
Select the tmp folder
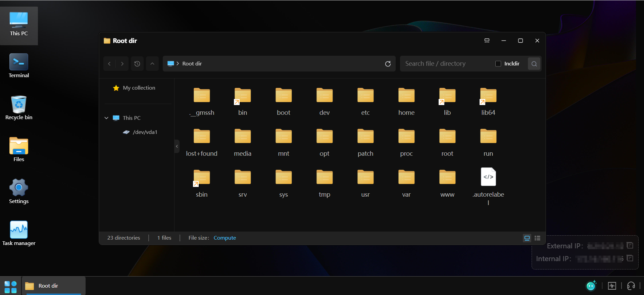[325, 184]
